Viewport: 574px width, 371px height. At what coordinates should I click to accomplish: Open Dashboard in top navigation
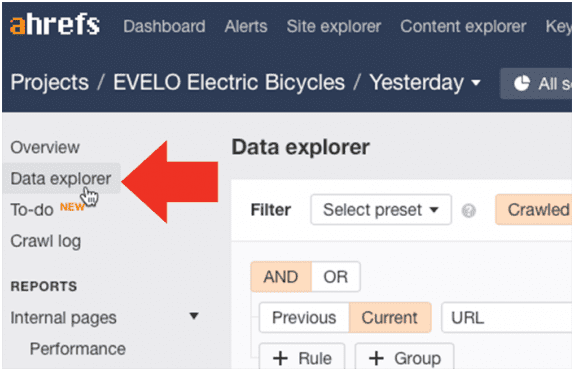point(164,26)
